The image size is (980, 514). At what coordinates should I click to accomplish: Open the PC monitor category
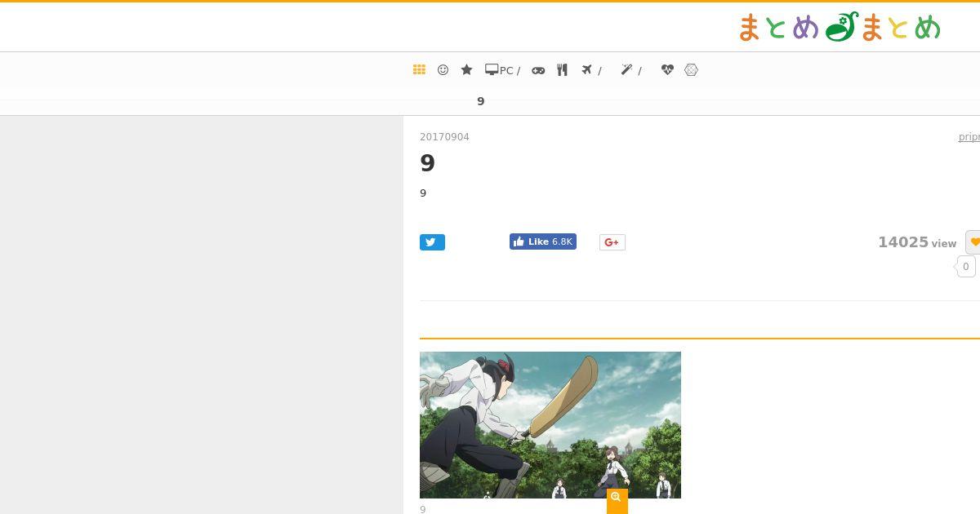(x=502, y=70)
